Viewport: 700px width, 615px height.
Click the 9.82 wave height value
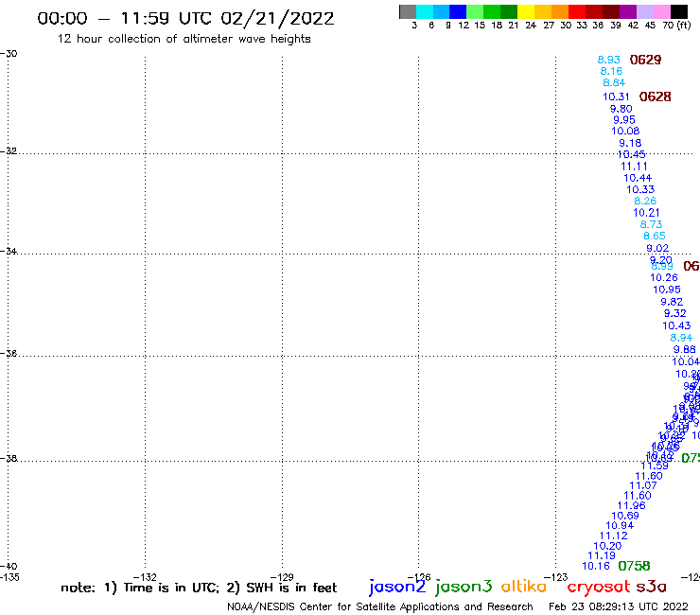click(672, 302)
